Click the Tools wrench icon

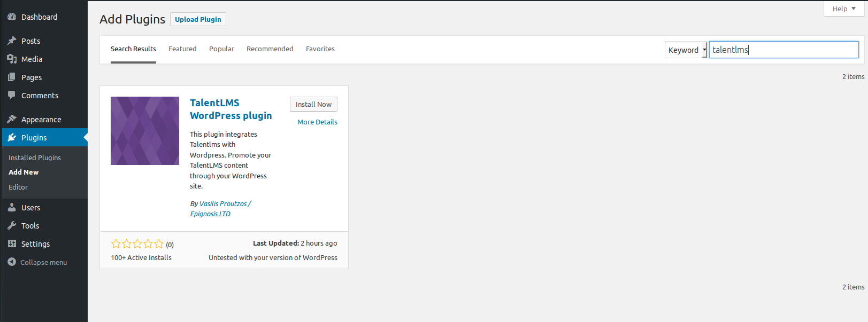click(x=12, y=226)
